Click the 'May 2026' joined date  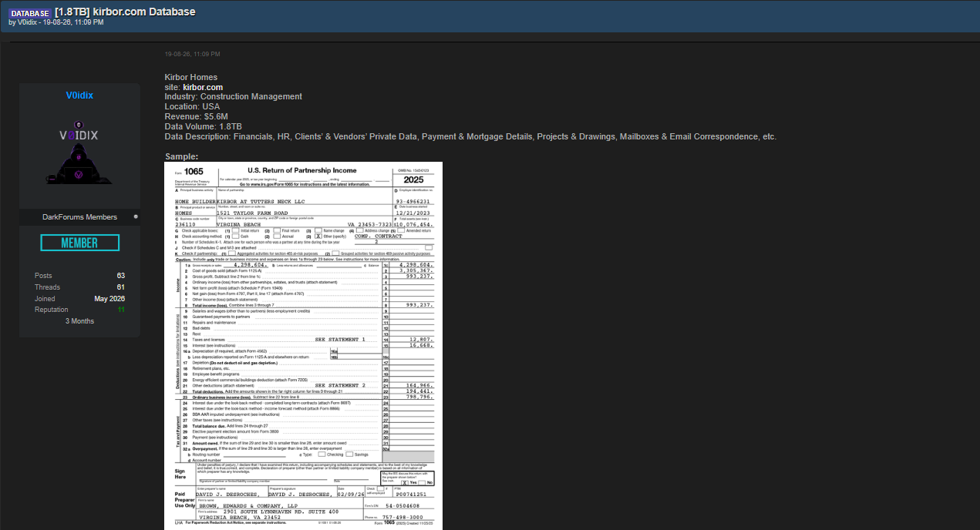pos(109,298)
